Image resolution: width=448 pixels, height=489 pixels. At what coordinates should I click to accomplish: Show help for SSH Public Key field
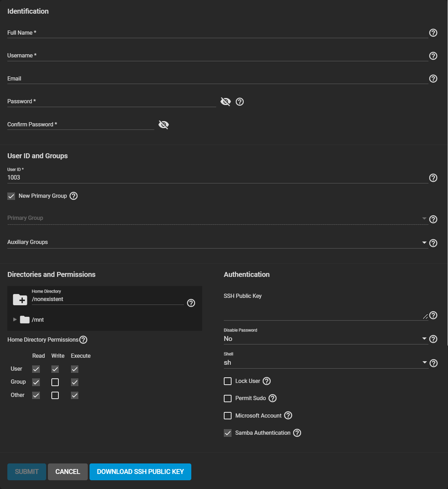[433, 315]
